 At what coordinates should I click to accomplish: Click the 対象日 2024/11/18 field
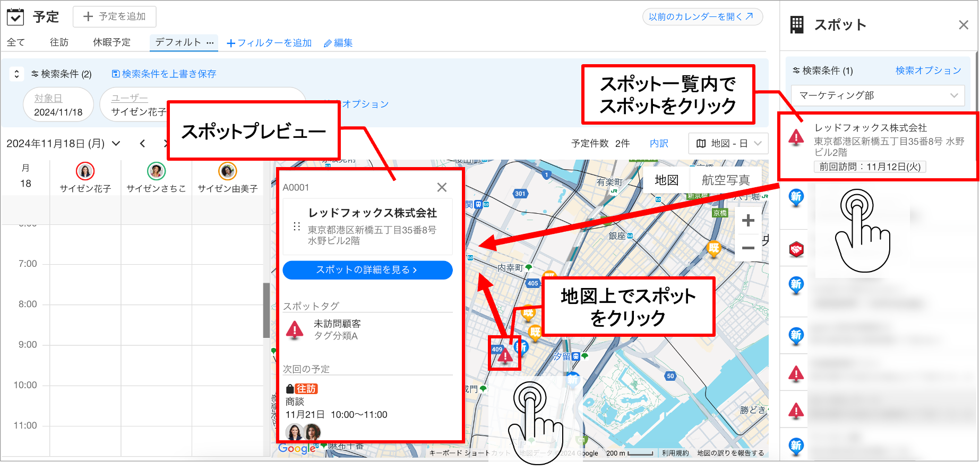pyautogui.click(x=58, y=105)
